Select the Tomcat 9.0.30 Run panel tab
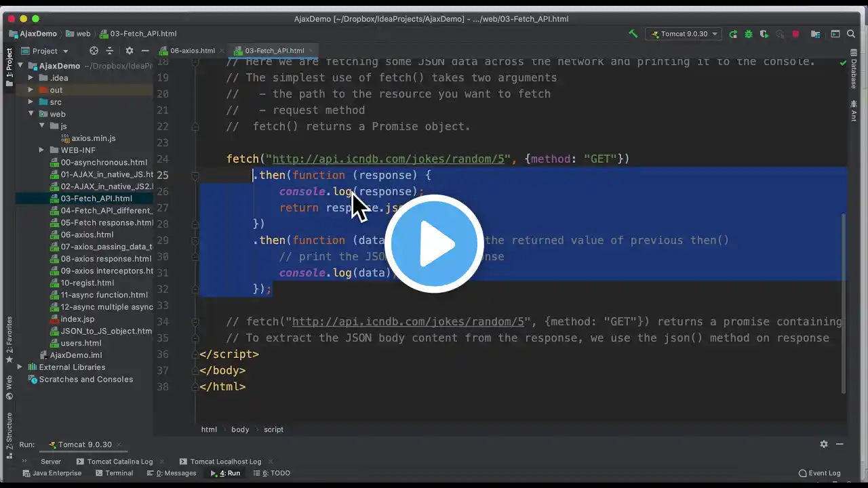 84,445
